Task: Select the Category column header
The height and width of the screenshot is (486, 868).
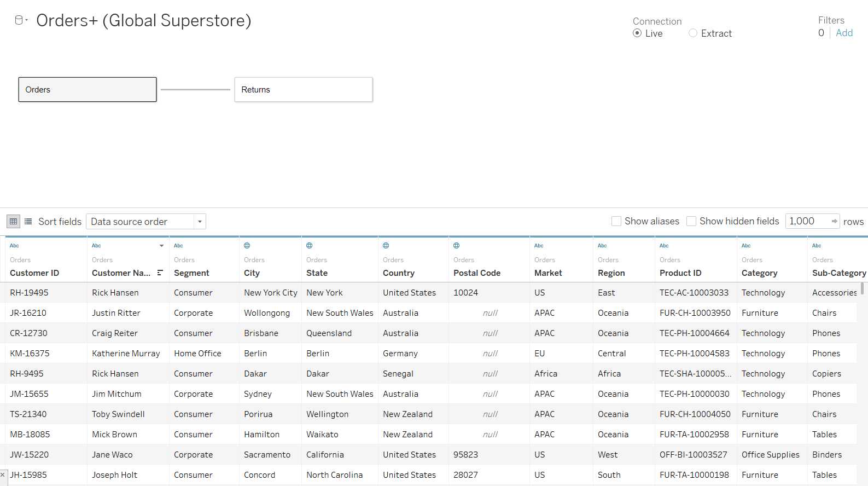Action: coord(759,273)
